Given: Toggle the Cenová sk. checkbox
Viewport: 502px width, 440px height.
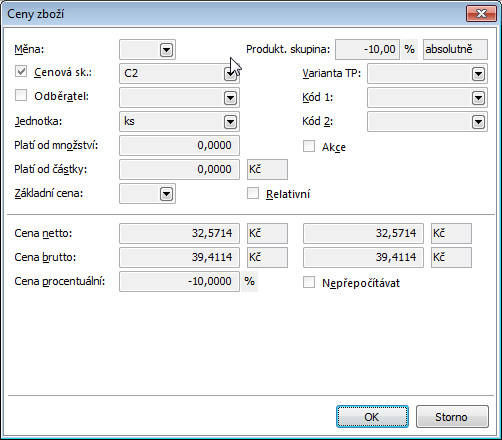Looking at the screenshot, I should tap(21, 72).
